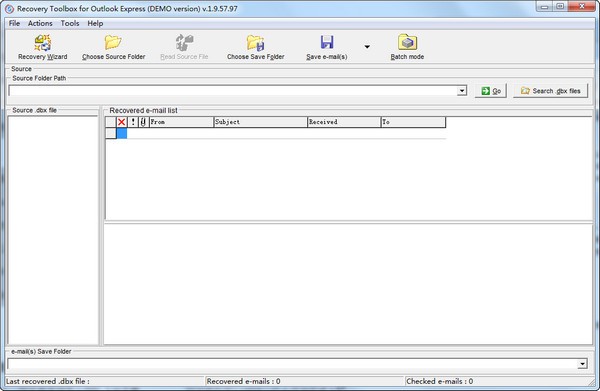Sort by To column header
This screenshot has height=391, width=600.
tap(413, 122)
